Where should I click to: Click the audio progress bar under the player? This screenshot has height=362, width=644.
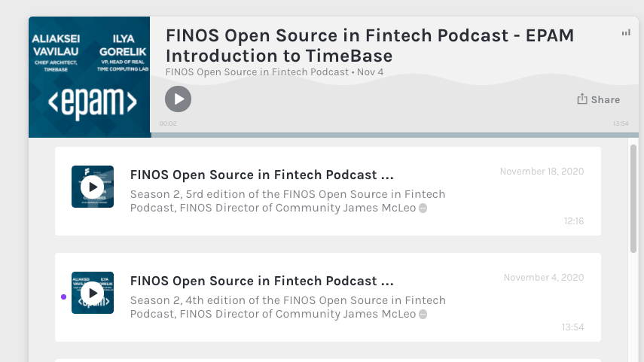[x=395, y=135]
